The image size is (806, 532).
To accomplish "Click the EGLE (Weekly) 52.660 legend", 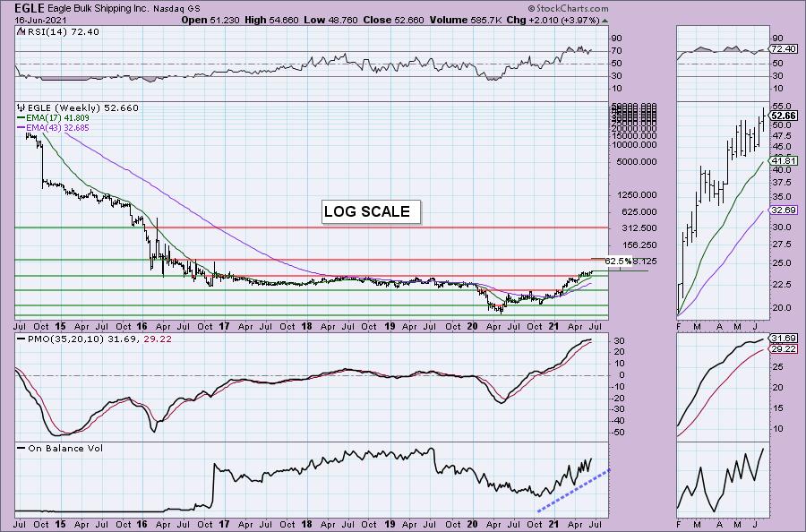I will [83, 108].
